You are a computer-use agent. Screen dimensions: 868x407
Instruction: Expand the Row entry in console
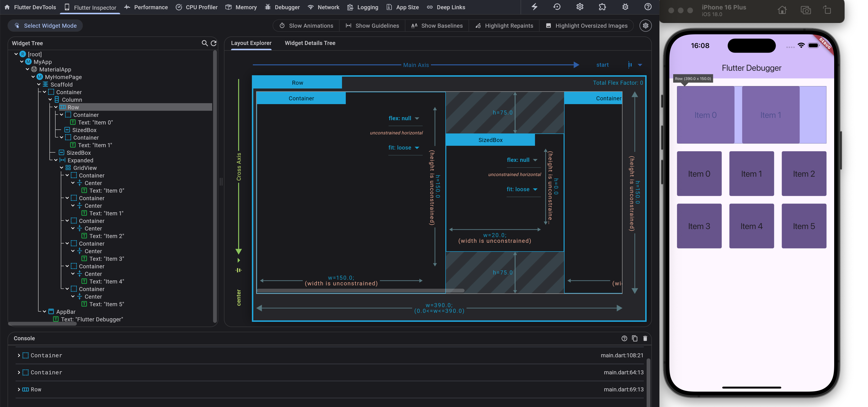(18, 389)
